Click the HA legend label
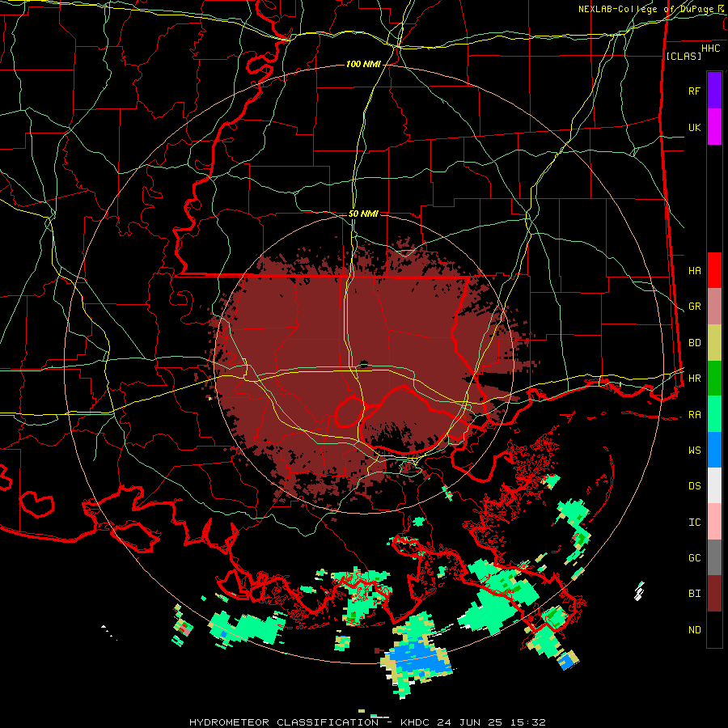The width and height of the screenshot is (728, 728). [694, 270]
